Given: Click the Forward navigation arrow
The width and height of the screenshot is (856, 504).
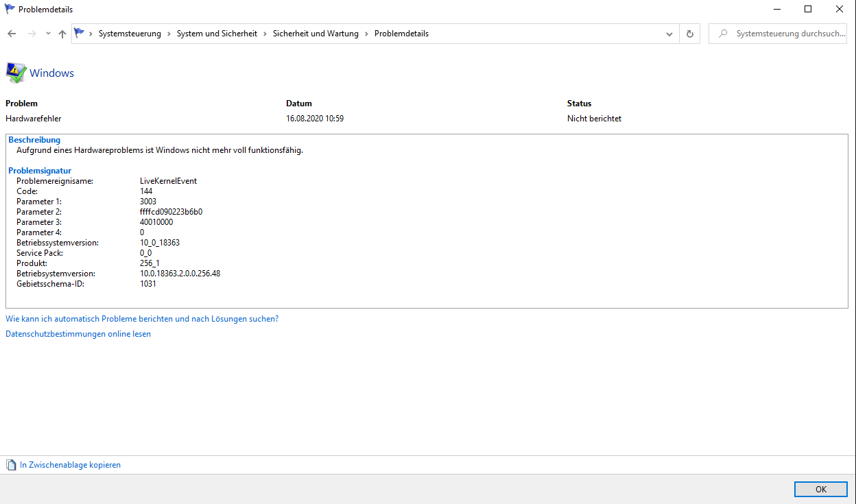Looking at the screenshot, I should coord(32,34).
